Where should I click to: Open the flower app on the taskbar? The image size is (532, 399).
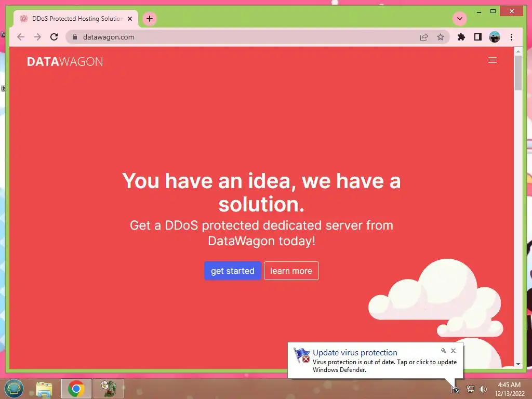(109, 389)
